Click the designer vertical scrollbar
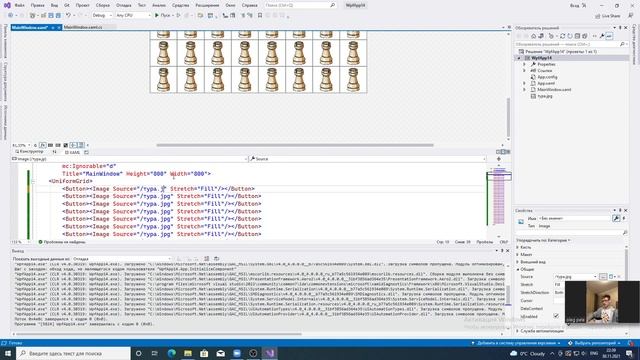Image resolution: width=640 pixels, height=360 pixels. pos(508,118)
